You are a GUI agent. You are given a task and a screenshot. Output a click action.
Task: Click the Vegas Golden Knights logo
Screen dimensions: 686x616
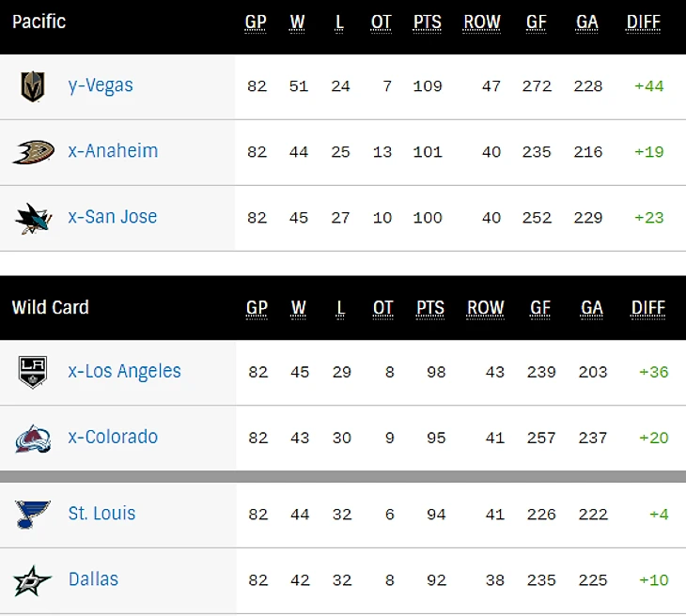33,86
